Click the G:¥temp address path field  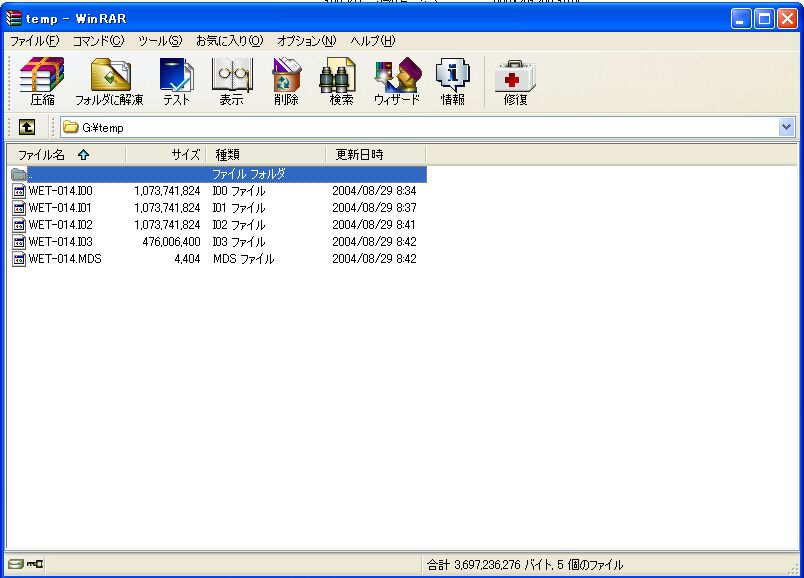click(428, 127)
